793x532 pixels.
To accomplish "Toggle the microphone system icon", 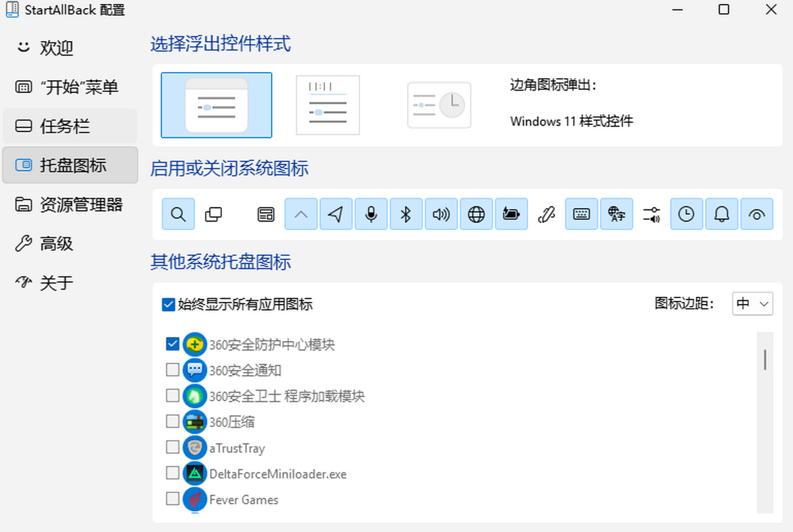I will [371, 214].
